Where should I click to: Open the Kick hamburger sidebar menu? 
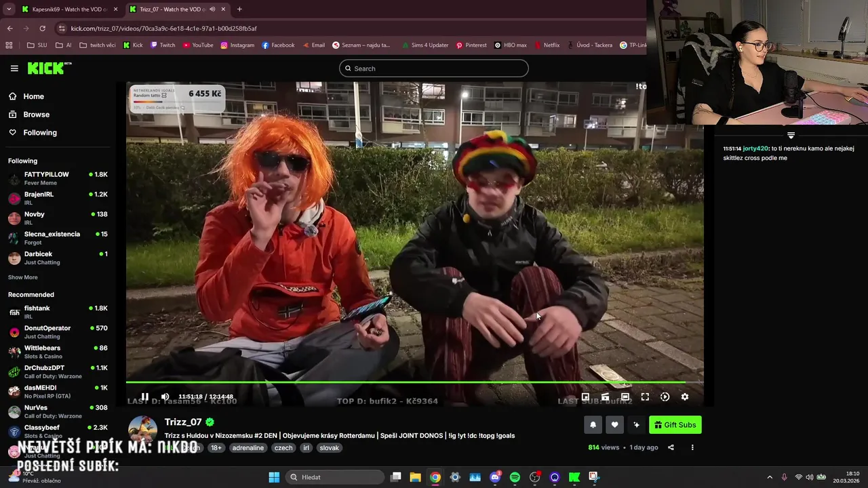14,68
